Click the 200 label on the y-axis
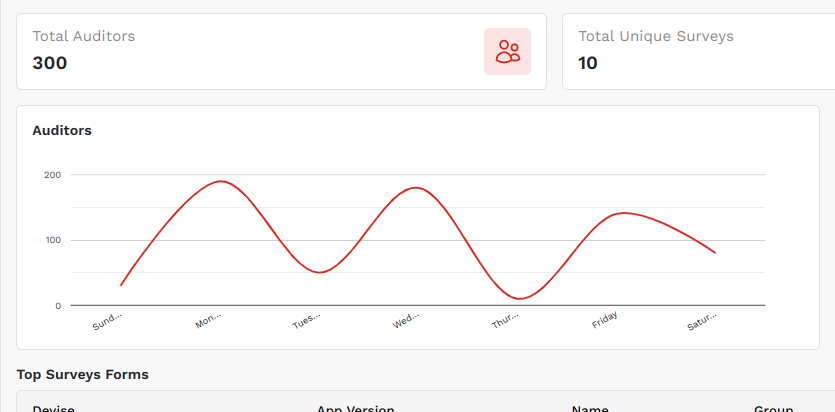Viewport: 835px width, 412px height. [x=52, y=175]
